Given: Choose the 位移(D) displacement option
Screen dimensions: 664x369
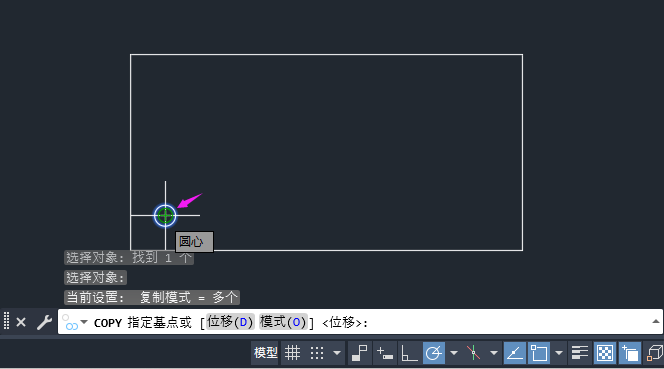Looking at the screenshot, I should [230, 322].
